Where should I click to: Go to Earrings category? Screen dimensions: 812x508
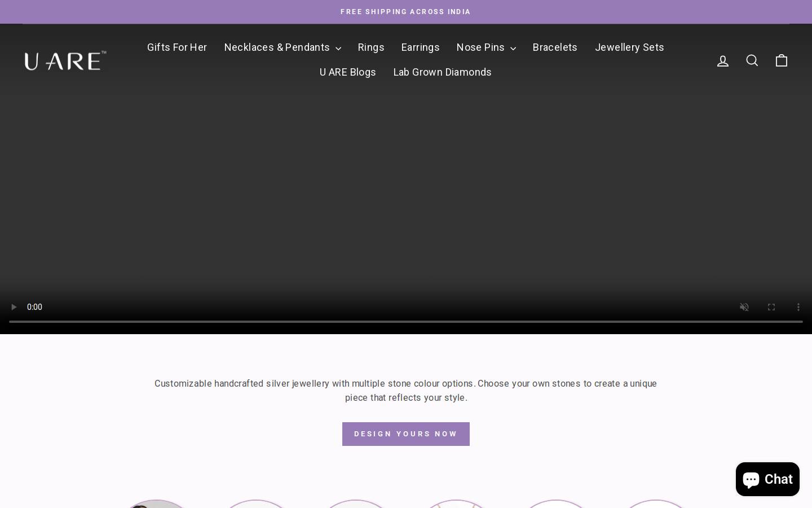pos(420,47)
